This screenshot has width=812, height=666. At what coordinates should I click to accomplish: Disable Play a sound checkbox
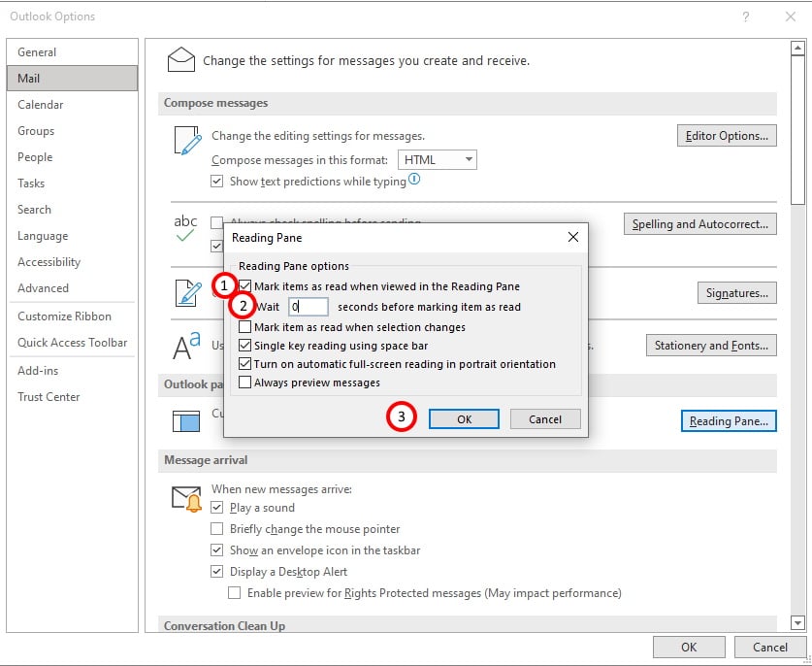tap(217, 508)
